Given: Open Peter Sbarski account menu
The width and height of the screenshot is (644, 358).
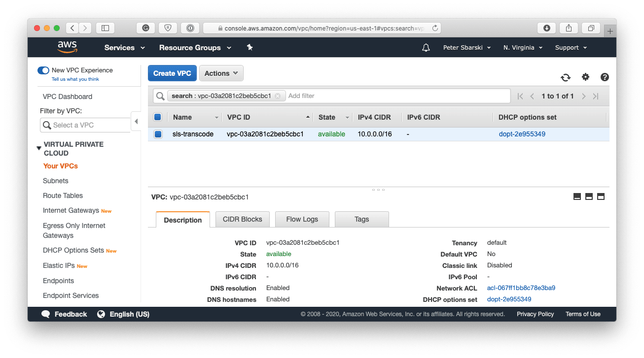Looking at the screenshot, I should click(x=467, y=48).
